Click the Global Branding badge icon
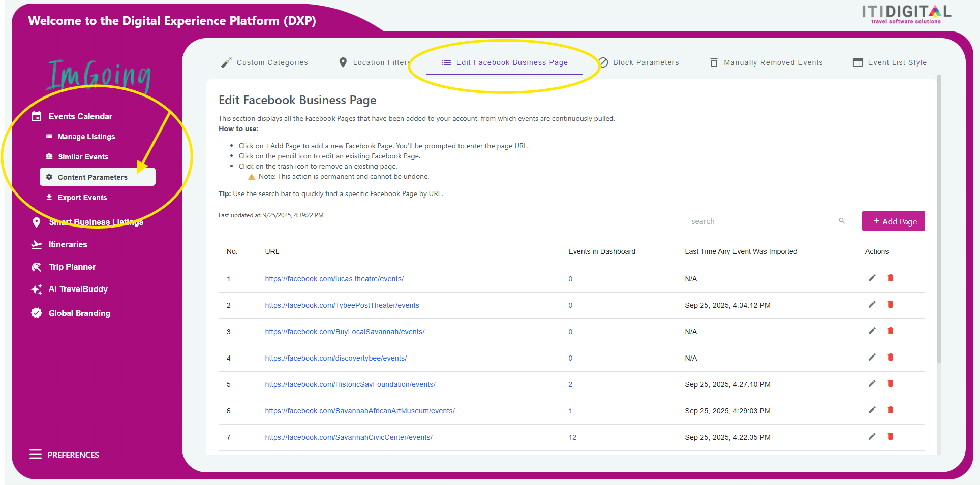Viewport: 980px width, 485px height. [37, 313]
